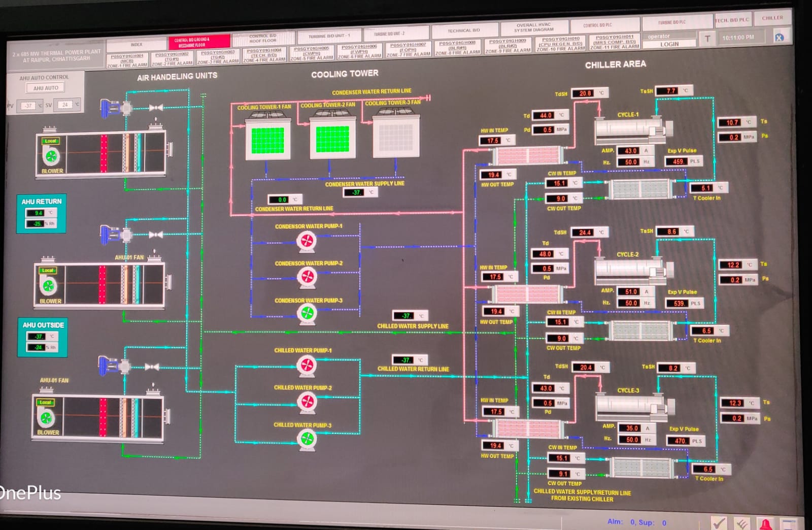Open the Overall HVAC System Diagram tab
This screenshot has height=530, width=812.
pos(533,27)
